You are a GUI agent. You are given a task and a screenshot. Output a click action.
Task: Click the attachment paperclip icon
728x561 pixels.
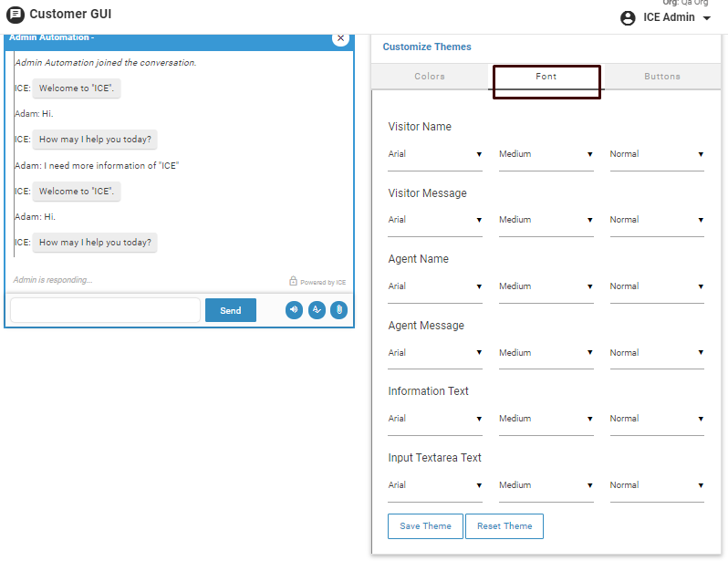pyautogui.click(x=338, y=310)
